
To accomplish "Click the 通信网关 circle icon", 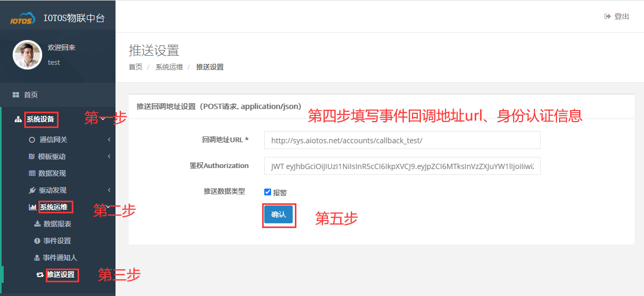I will [32, 140].
